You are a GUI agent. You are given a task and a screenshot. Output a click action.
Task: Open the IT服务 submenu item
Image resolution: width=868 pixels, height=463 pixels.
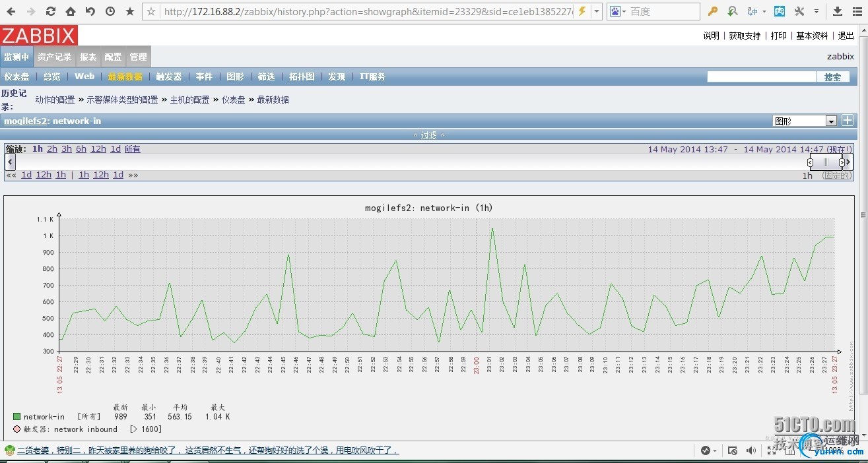372,77
